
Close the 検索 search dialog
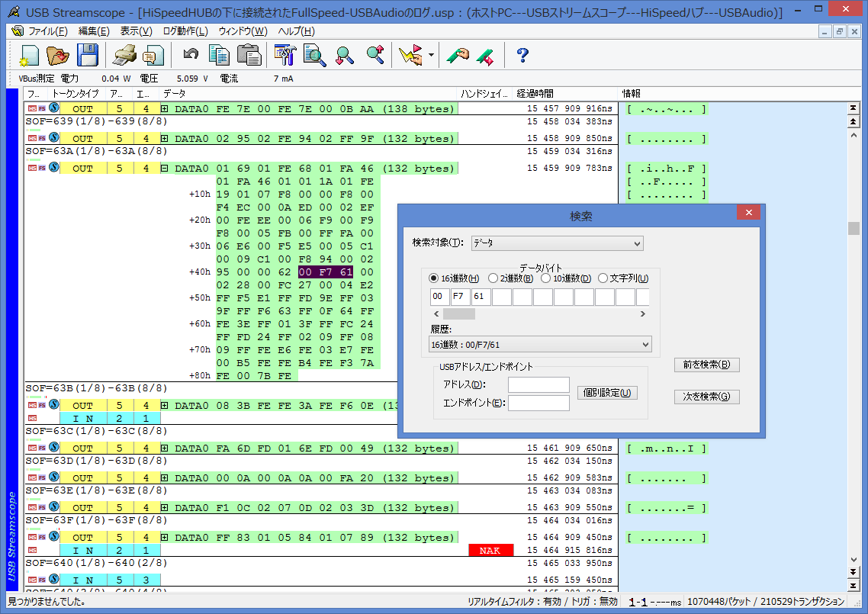pos(748,213)
